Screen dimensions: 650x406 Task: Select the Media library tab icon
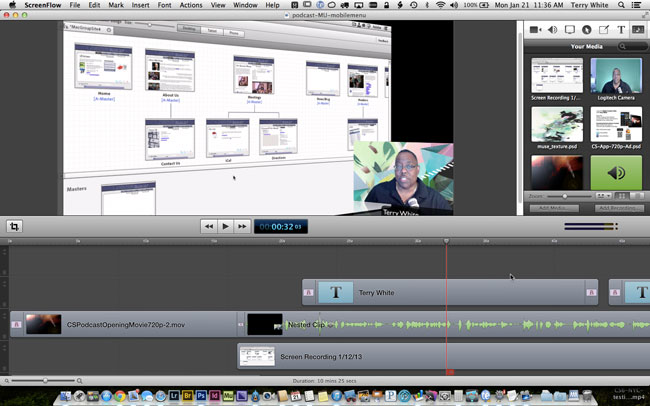(638, 30)
